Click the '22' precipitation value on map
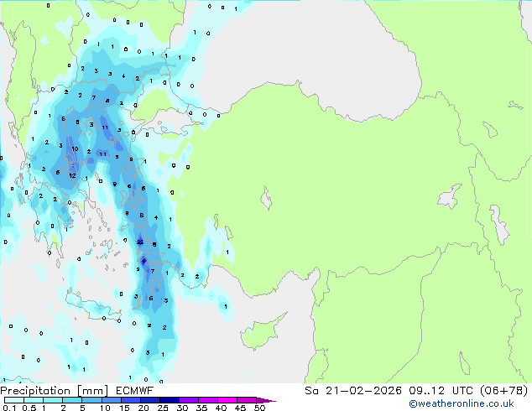Image resolution: width=532 pixels, height=411 pixels. (x=140, y=242)
